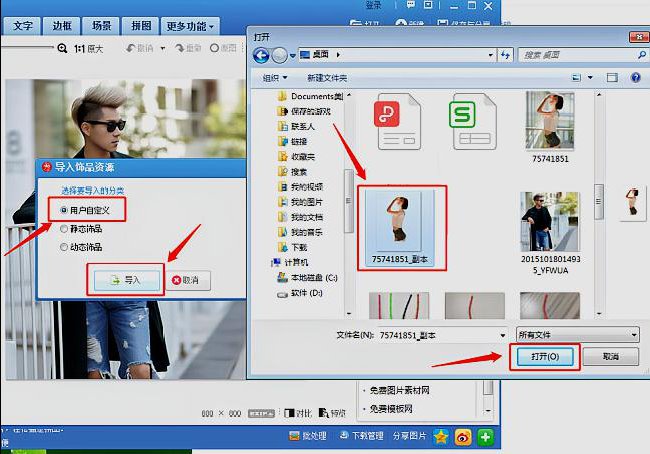
Task: Select 链接 folder
Action: (x=293, y=141)
